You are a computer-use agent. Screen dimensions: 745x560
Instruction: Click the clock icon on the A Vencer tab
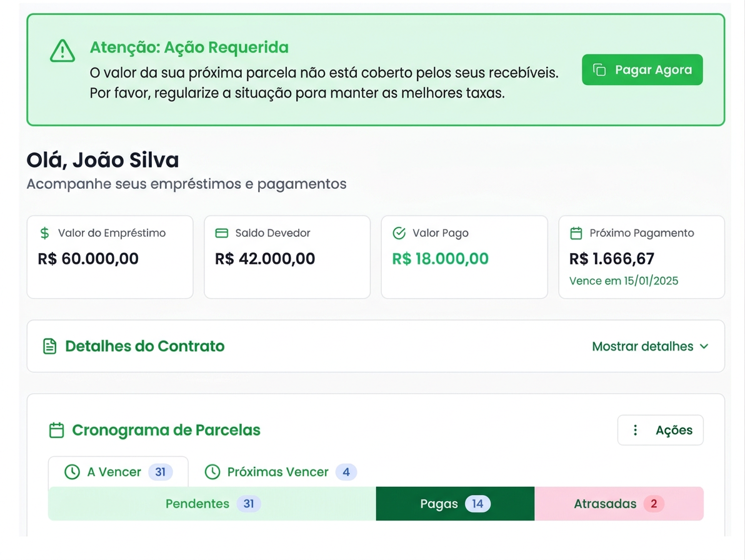(73, 472)
